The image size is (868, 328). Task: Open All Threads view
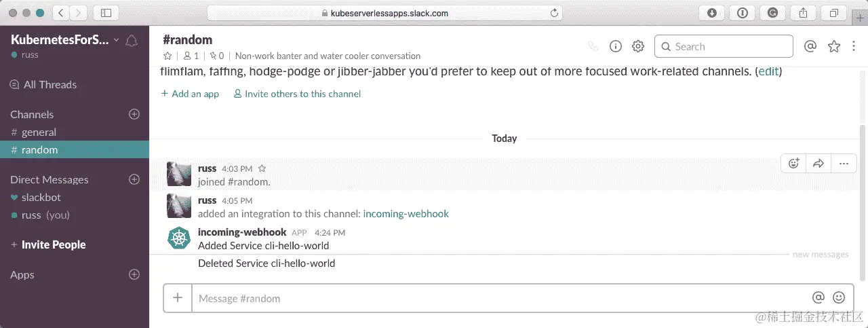(43, 84)
